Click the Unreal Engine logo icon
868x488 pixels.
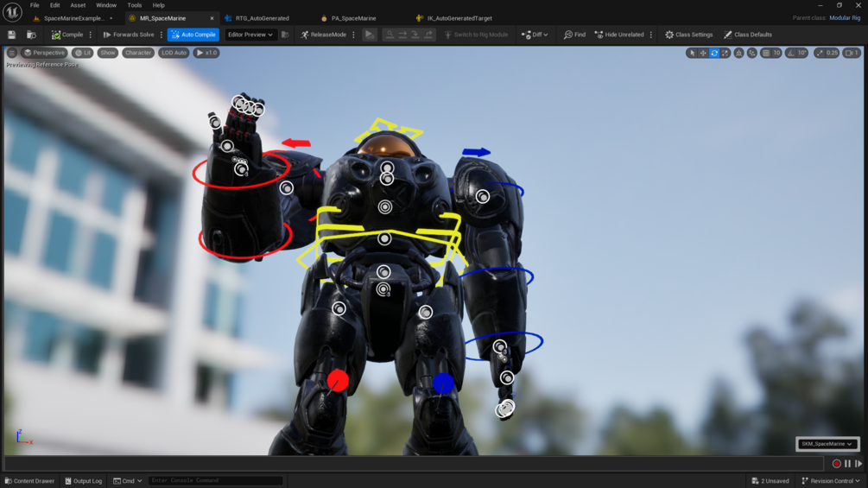pyautogui.click(x=12, y=11)
